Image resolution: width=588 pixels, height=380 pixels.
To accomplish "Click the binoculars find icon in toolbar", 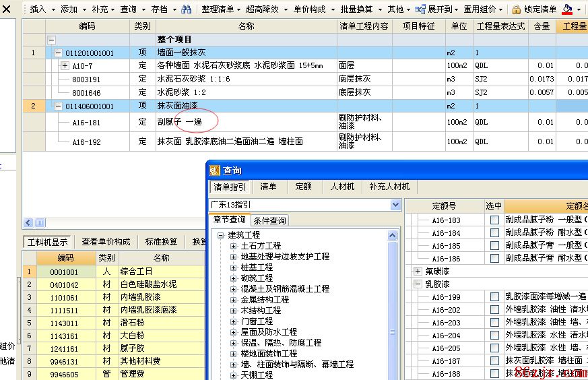I will pyautogui.click(x=187, y=9).
